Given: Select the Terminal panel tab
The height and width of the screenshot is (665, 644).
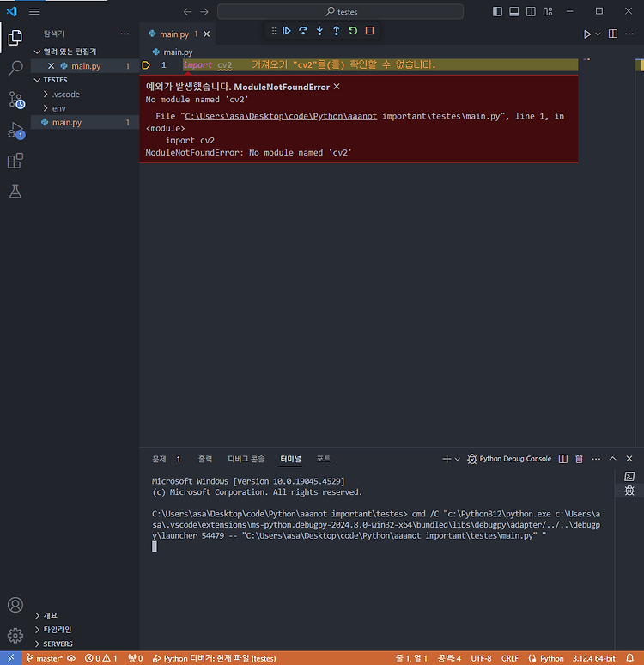Looking at the screenshot, I should (290, 459).
